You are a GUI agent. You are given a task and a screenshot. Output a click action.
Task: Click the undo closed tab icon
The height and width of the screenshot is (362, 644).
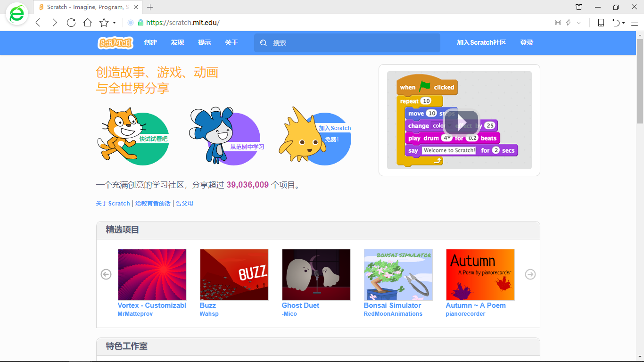coord(616,23)
